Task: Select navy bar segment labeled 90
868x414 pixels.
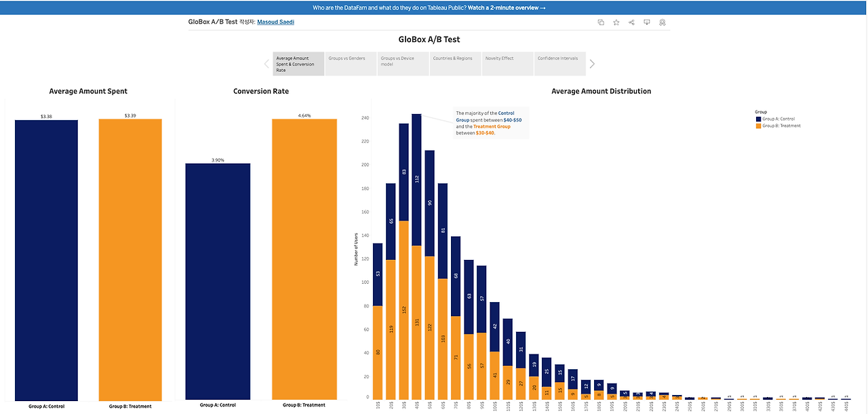Action: click(x=429, y=204)
